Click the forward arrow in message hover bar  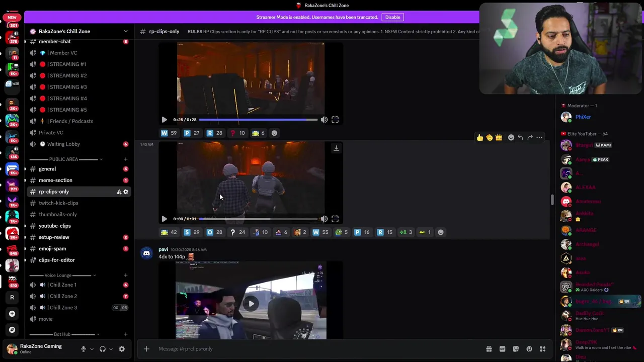[530, 137]
